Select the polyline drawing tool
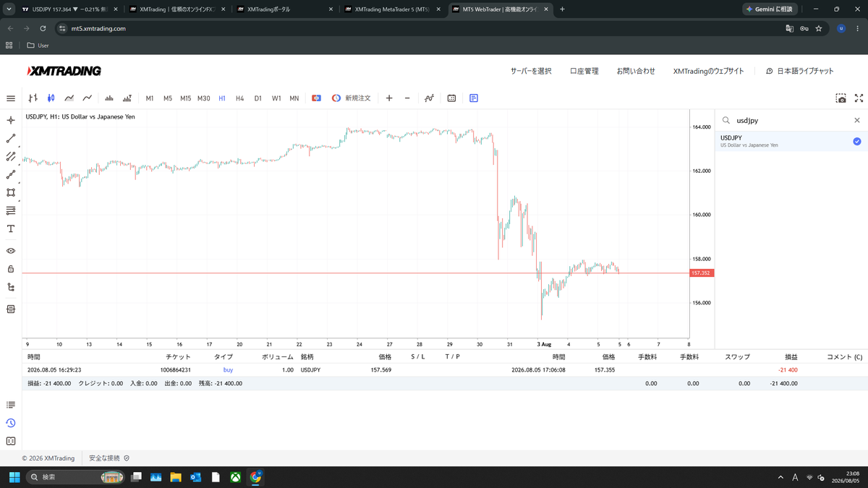This screenshot has width=868, height=488. [11, 174]
